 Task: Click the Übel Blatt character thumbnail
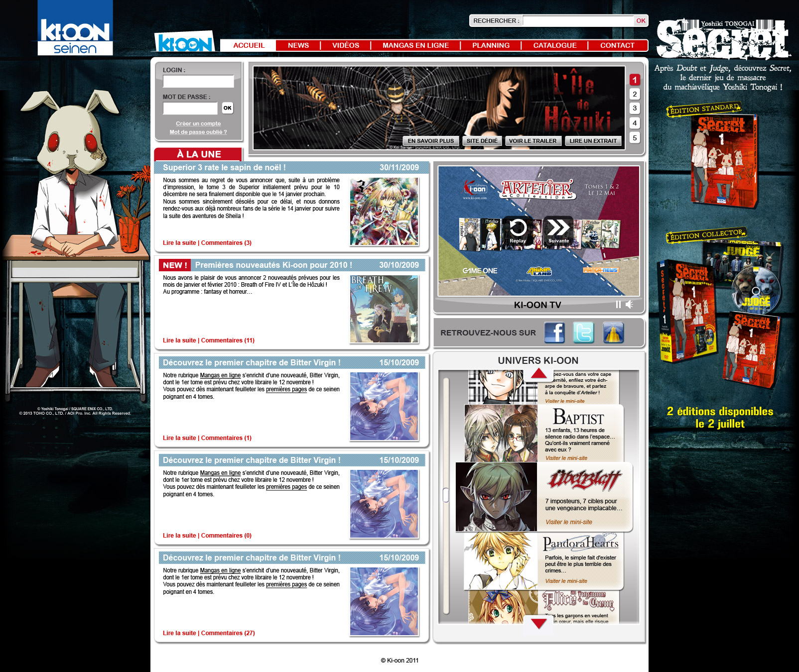[x=497, y=497]
